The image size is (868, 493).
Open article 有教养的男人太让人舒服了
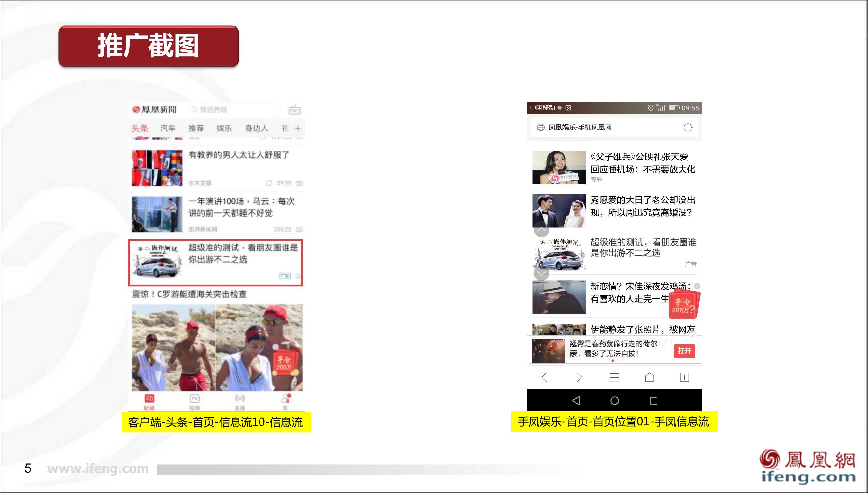239,155
